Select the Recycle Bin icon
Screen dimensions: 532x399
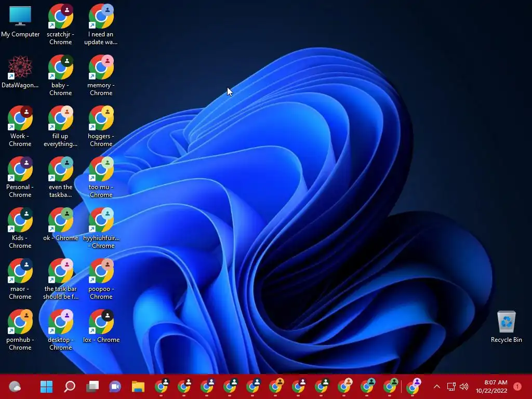pos(506,327)
